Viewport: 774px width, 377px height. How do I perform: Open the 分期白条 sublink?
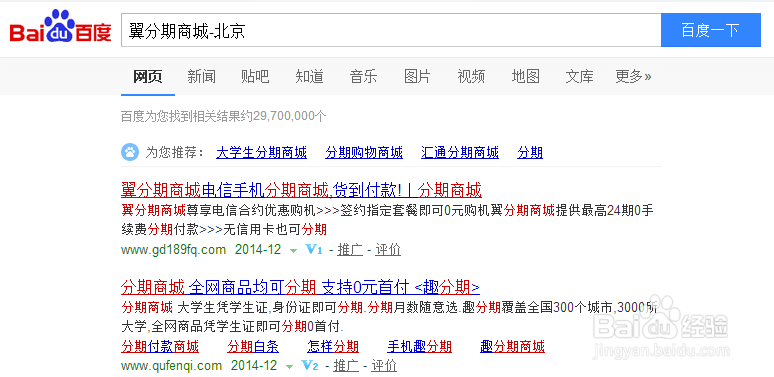253,347
